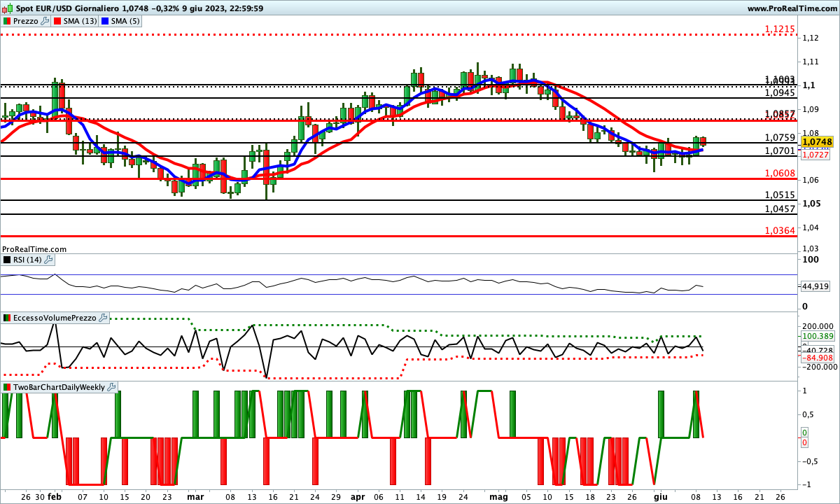
Task: Click the 1,03 price axis tick
Action: pyautogui.click(x=810, y=248)
